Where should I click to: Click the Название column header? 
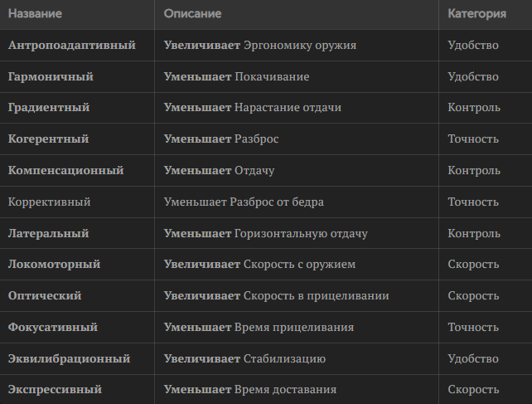(x=35, y=14)
